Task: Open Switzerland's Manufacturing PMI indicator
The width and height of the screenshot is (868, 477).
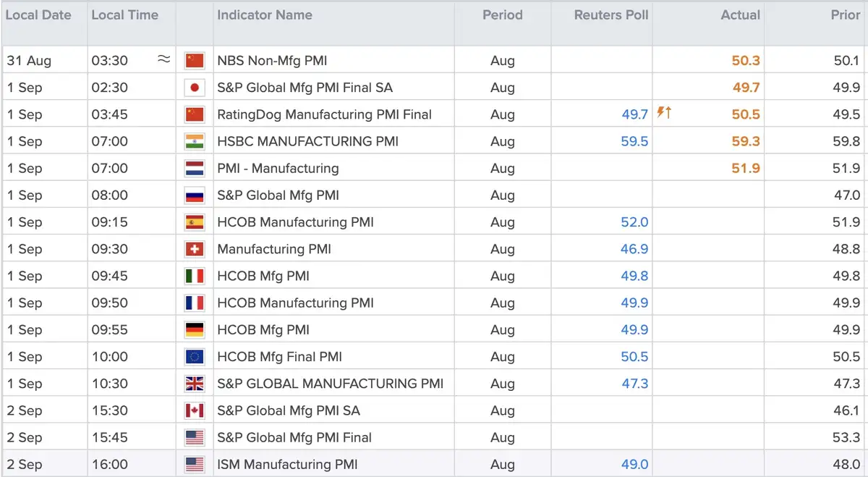Action: 274,249
